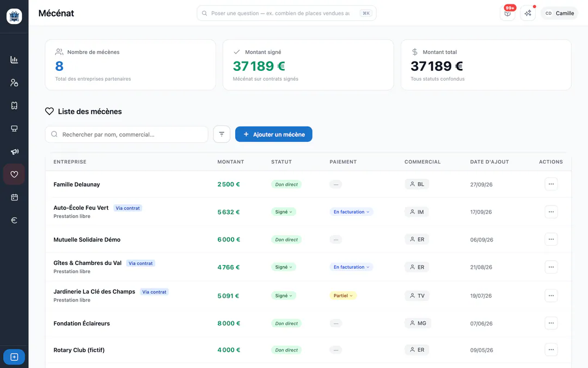Open the calendar sidebar icon

click(x=14, y=197)
